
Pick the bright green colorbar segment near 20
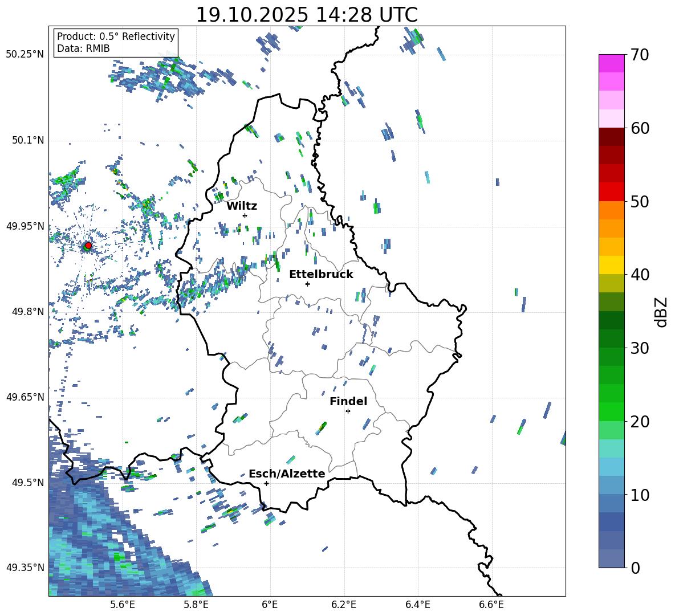611,411
